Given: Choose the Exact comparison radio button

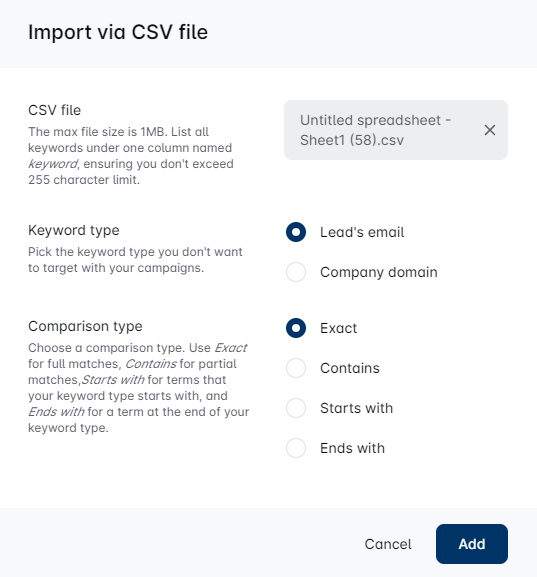Looking at the screenshot, I should tap(296, 328).
